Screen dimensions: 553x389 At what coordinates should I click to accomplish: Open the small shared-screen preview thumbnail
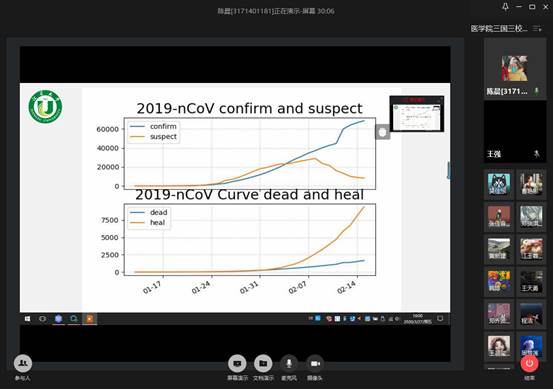pyautogui.click(x=417, y=114)
